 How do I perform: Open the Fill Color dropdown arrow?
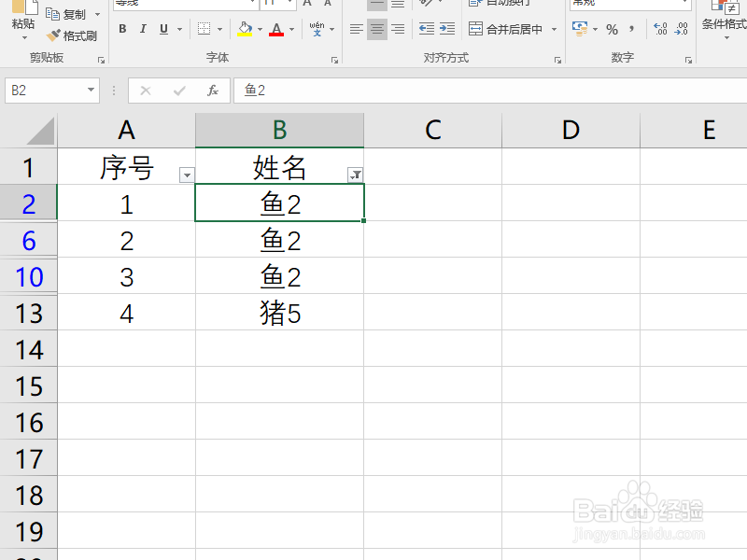pos(259,30)
